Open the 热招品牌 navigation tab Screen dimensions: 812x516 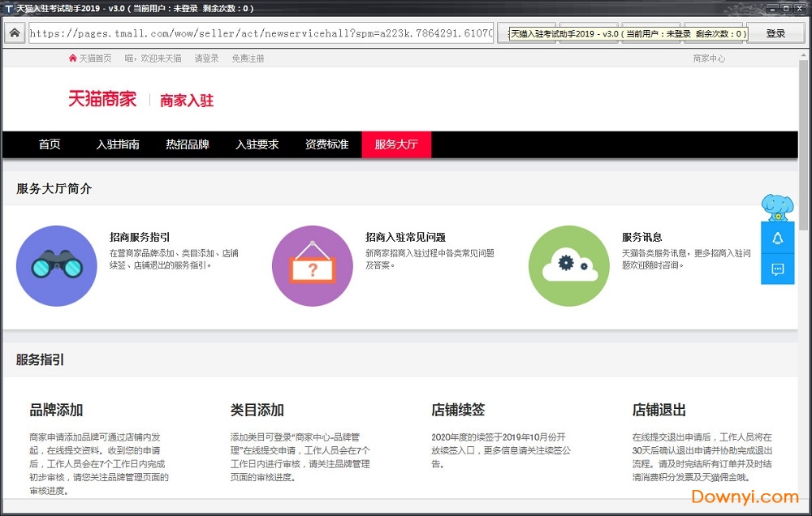click(x=188, y=144)
